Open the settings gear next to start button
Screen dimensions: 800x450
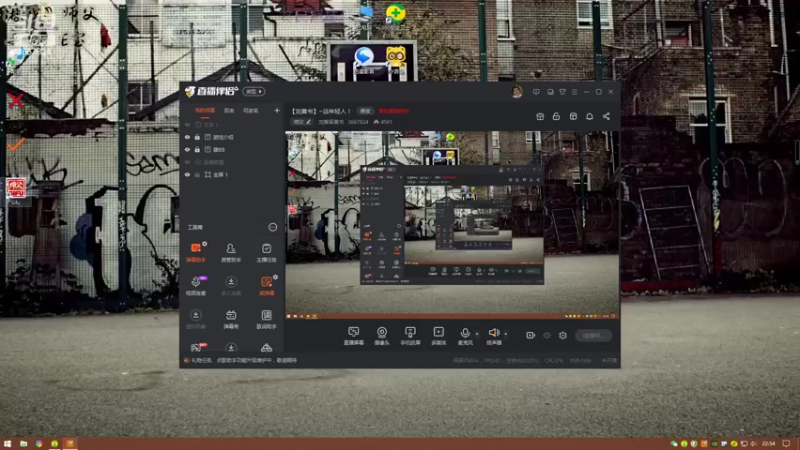(563, 335)
